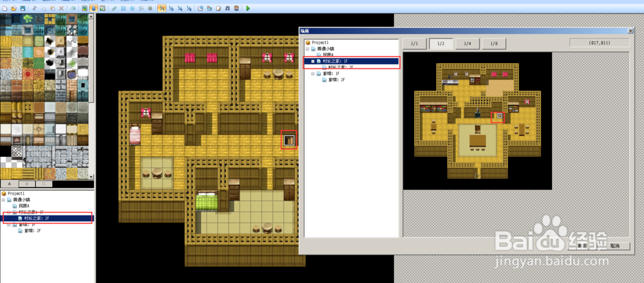Switch to tileset tab B
Viewport: 644px width, 283px height.
coord(26,184)
